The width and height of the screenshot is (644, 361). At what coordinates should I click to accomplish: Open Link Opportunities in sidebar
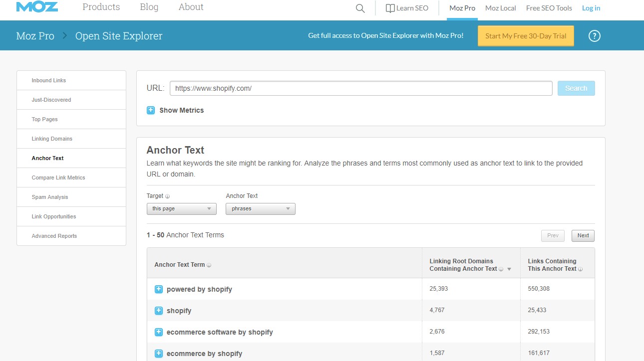tap(71, 216)
